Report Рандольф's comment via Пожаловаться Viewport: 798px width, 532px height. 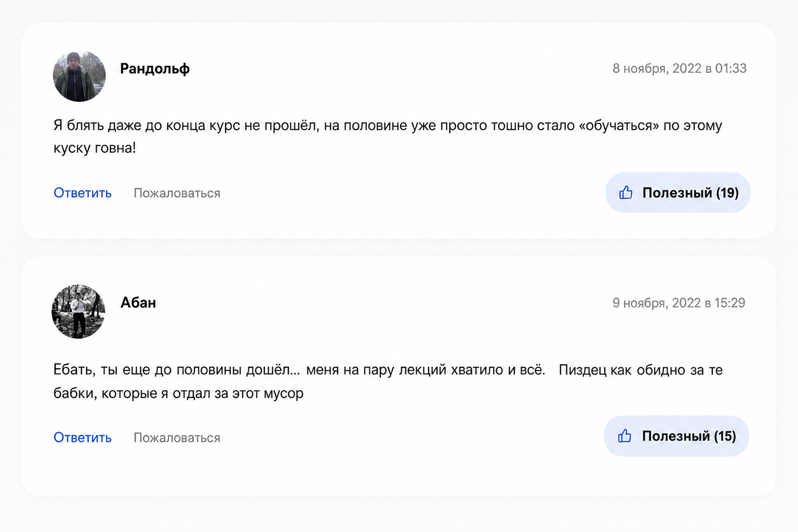177,193
